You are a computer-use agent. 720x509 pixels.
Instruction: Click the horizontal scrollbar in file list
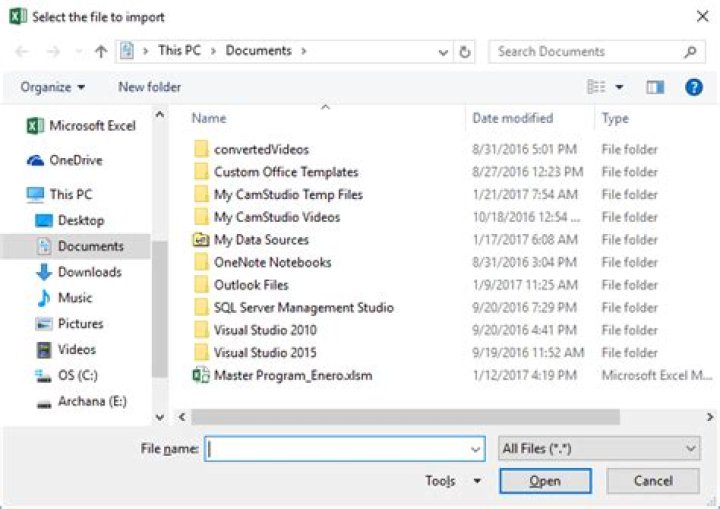[405, 417]
